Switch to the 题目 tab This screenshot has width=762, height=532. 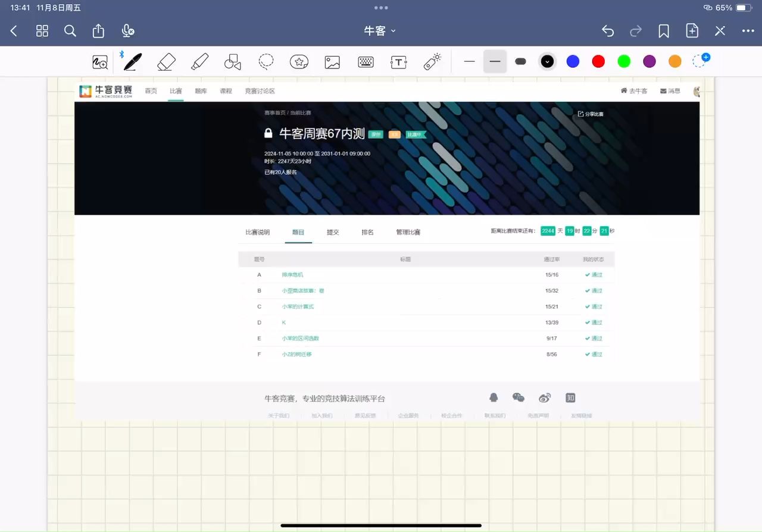point(298,232)
